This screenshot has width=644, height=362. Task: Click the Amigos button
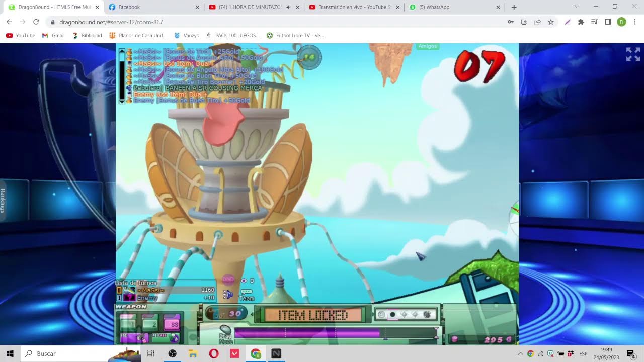click(x=428, y=46)
